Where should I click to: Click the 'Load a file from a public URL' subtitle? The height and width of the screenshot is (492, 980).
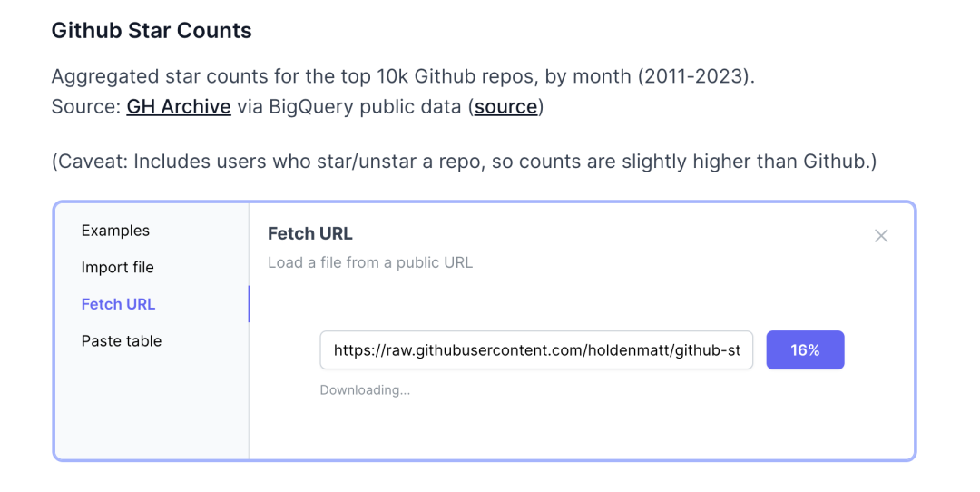click(x=370, y=263)
